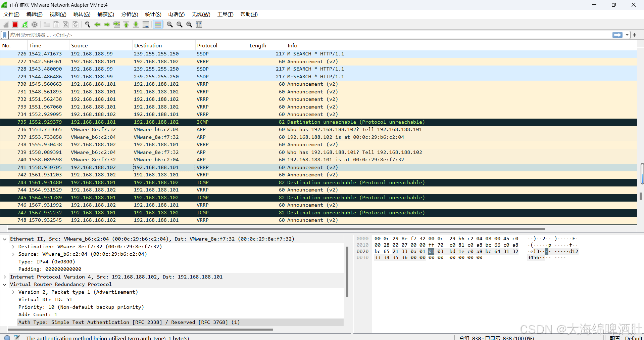Expand the Source VMware_b6:c2:04 node
644x340 pixels.
coord(13,254)
